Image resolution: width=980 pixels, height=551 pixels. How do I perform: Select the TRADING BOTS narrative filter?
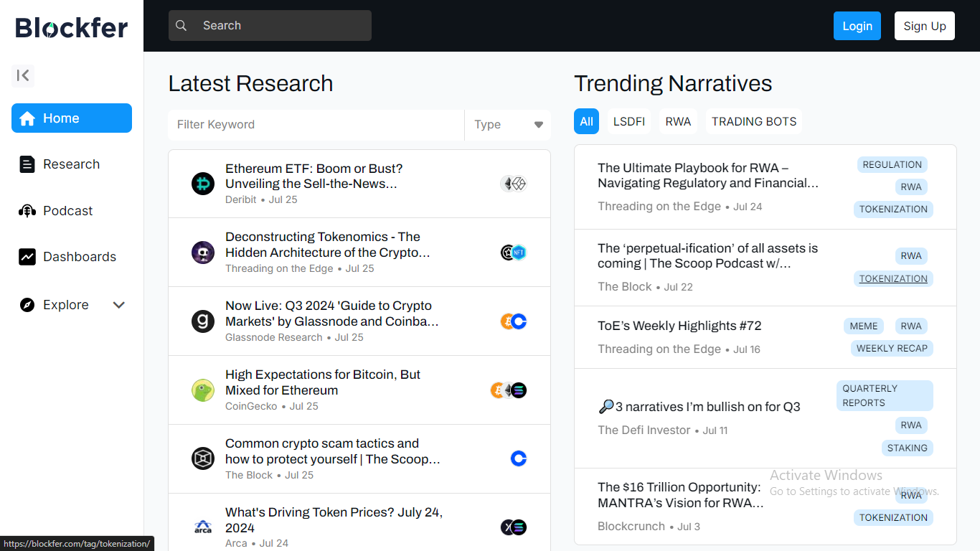click(x=753, y=121)
